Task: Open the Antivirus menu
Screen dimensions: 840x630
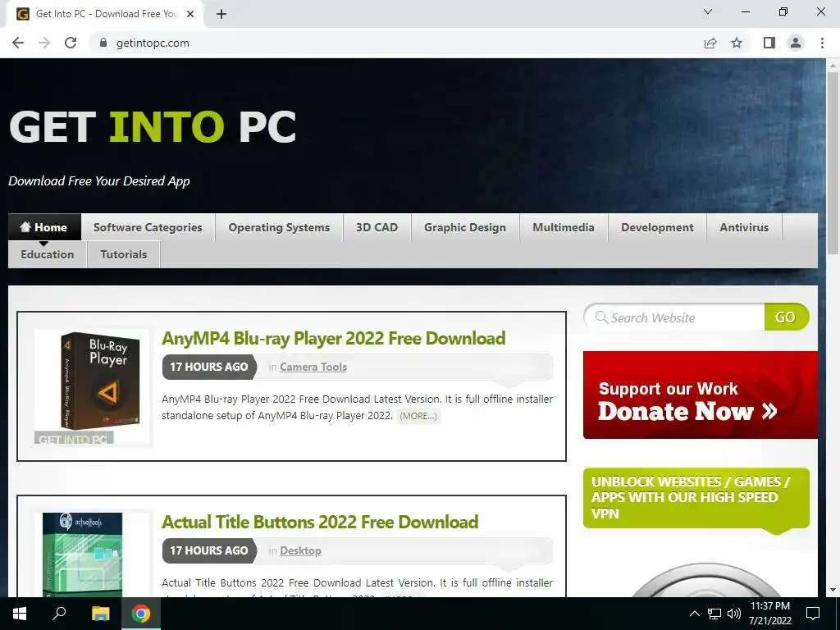Action: point(744,227)
